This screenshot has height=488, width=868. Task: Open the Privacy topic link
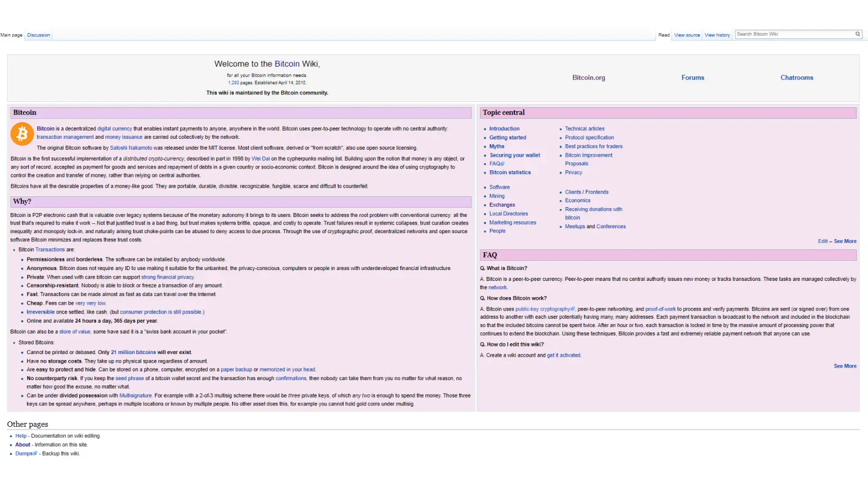coord(573,172)
